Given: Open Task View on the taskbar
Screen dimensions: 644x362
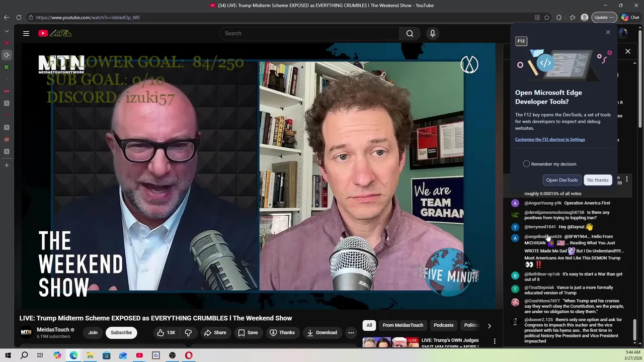Looking at the screenshot, I should tap(40, 355).
